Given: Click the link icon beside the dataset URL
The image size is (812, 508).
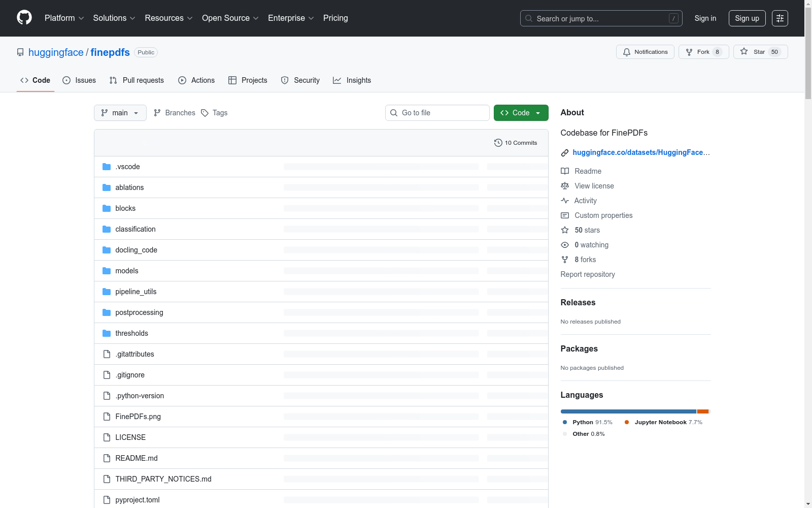Looking at the screenshot, I should pos(565,153).
